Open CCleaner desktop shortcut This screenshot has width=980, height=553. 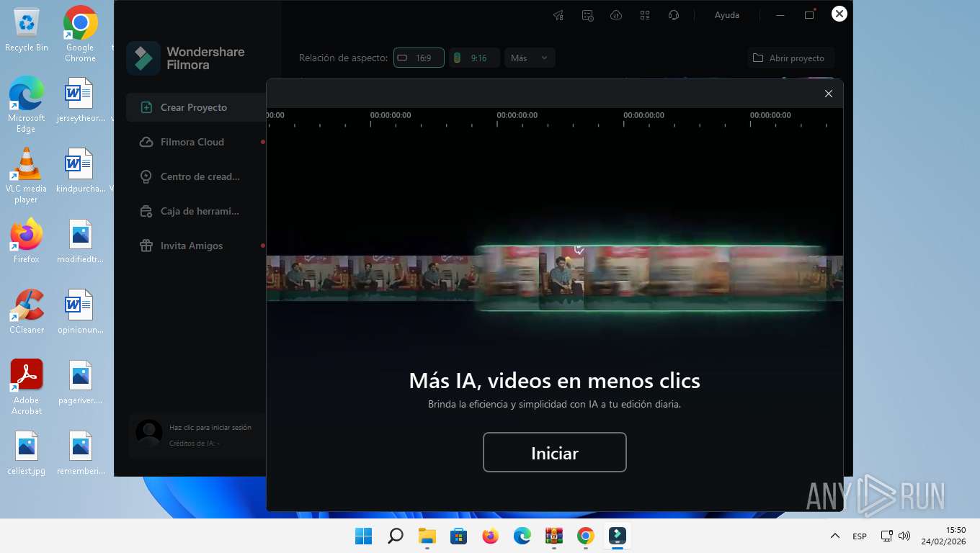coord(27,312)
